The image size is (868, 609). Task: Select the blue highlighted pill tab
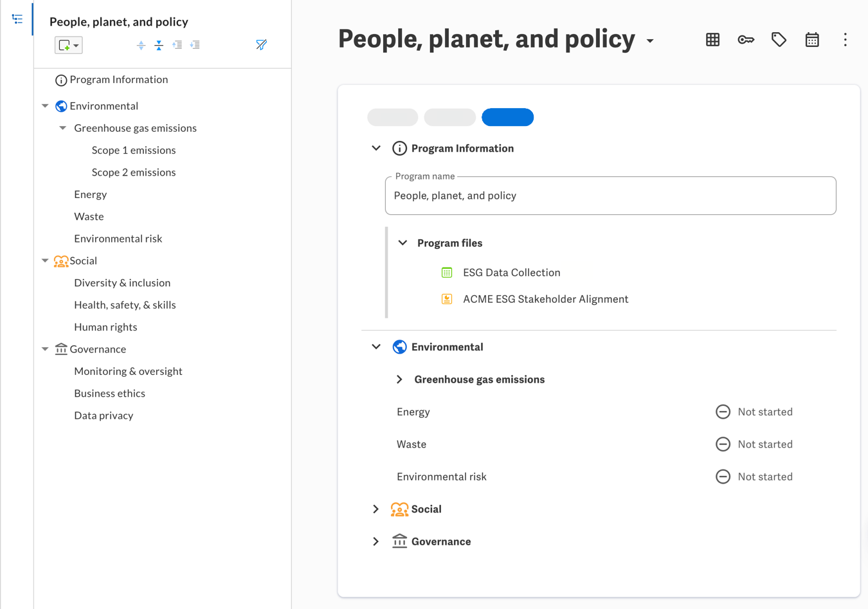click(507, 117)
